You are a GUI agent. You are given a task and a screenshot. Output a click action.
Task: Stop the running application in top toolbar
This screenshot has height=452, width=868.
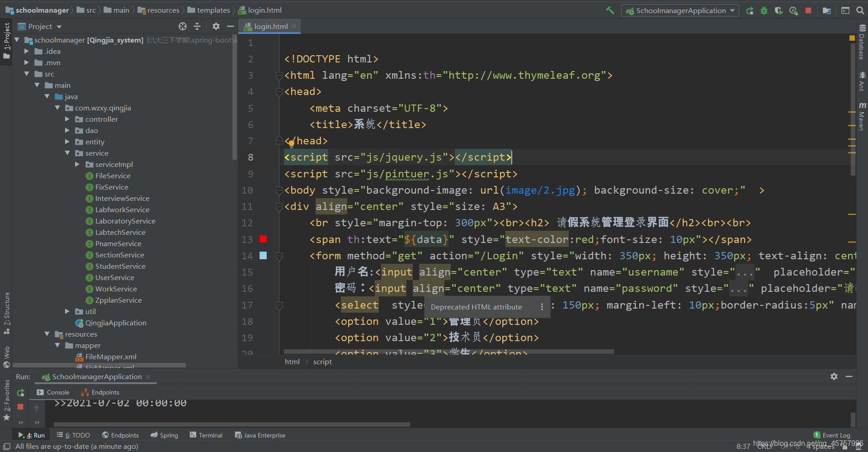tap(808, 10)
